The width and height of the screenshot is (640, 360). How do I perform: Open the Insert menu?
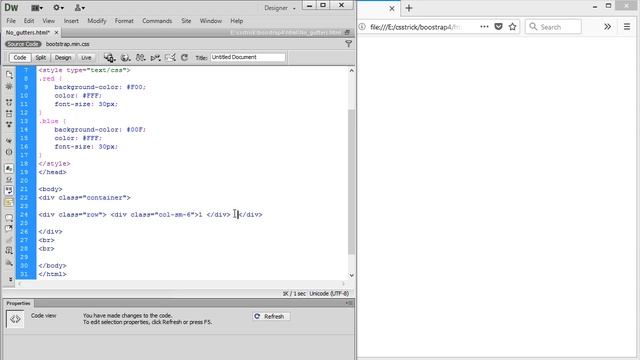[71, 21]
